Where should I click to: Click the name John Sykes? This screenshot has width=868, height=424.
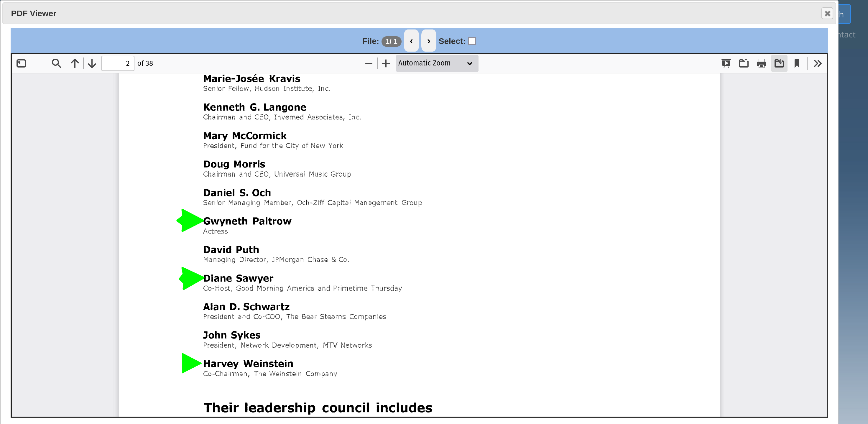coord(232,335)
